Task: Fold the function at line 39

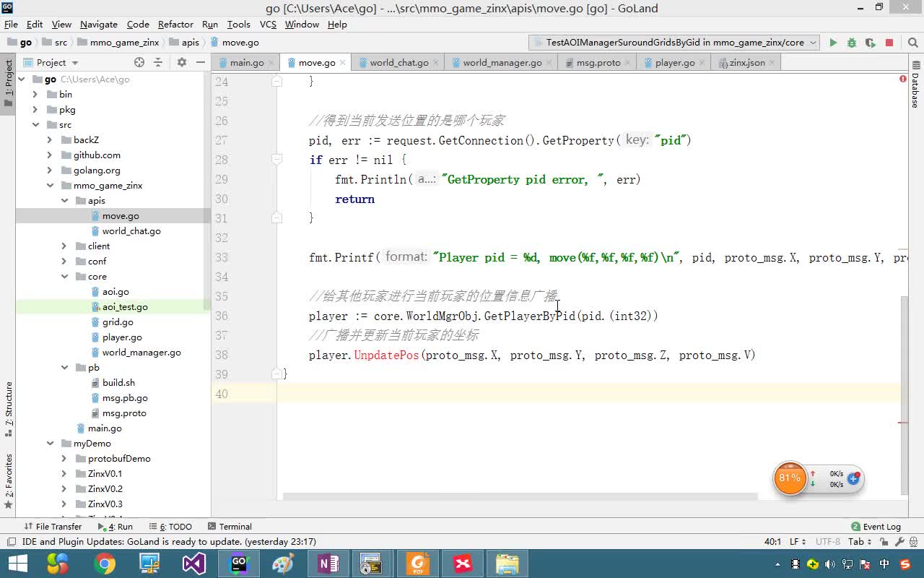Action: pos(276,374)
